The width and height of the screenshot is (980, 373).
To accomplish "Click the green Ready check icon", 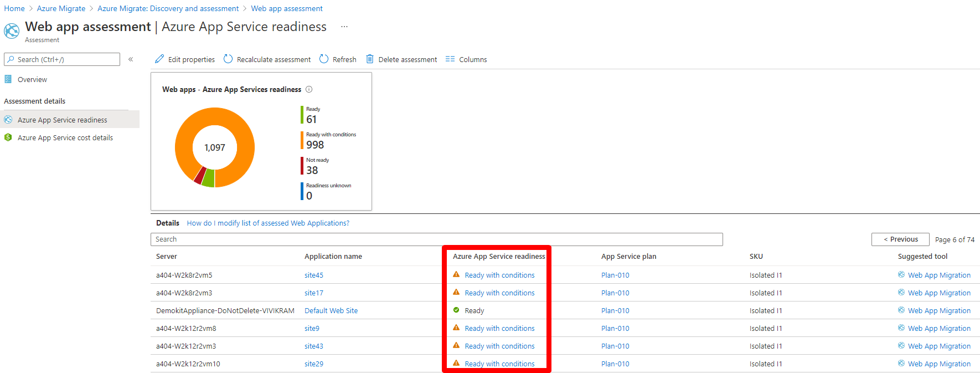I will 456,310.
